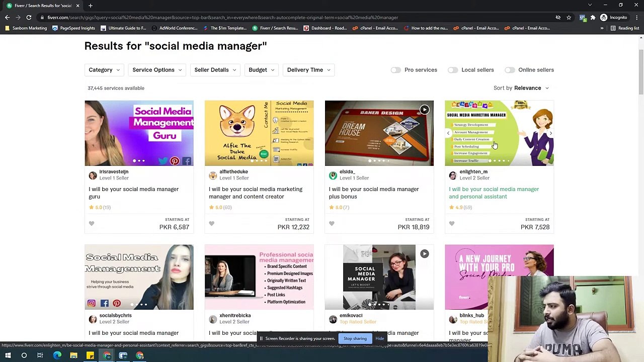Expand the Category filter dropdown
The image size is (644, 362).
pyautogui.click(x=104, y=70)
